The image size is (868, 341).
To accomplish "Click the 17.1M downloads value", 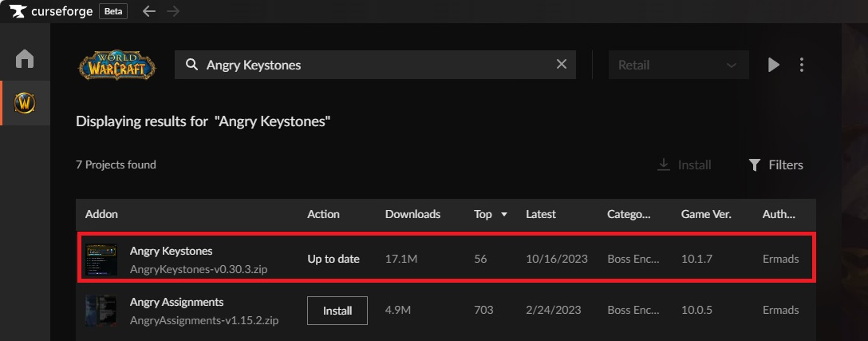I will (401, 259).
